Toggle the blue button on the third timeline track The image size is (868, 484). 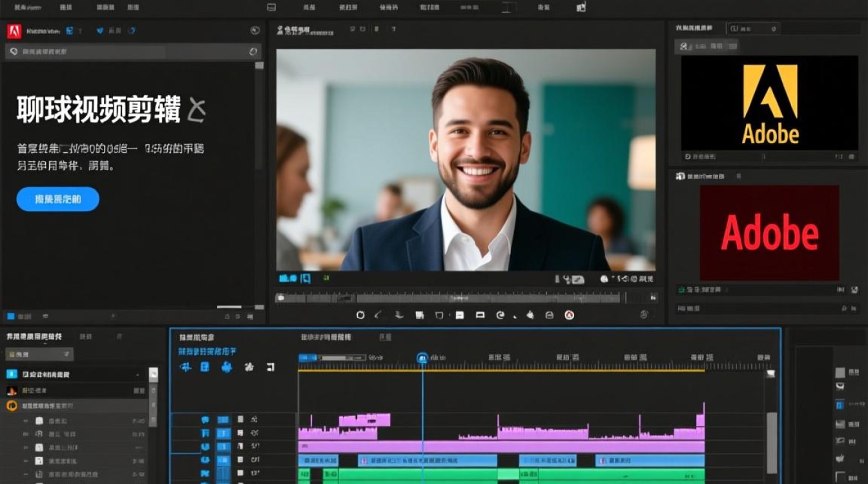pos(223,447)
